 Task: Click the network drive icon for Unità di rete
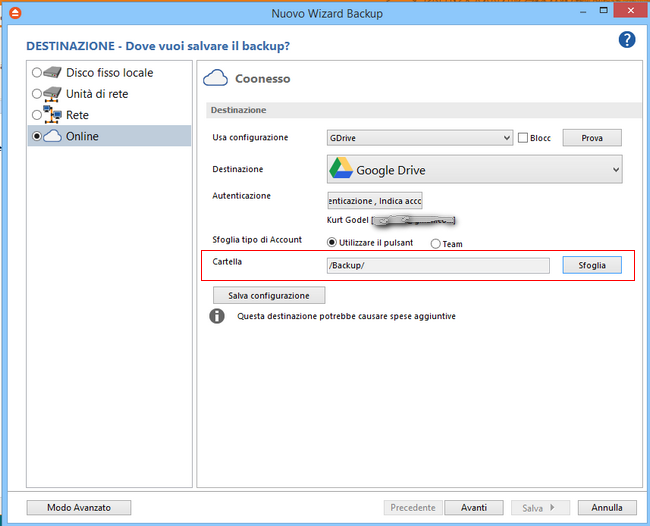(x=53, y=94)
